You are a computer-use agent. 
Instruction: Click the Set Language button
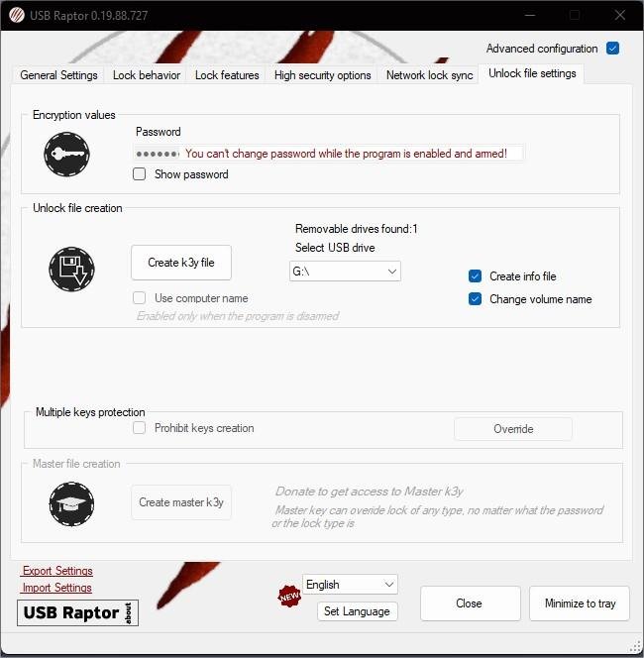[357, 611]
